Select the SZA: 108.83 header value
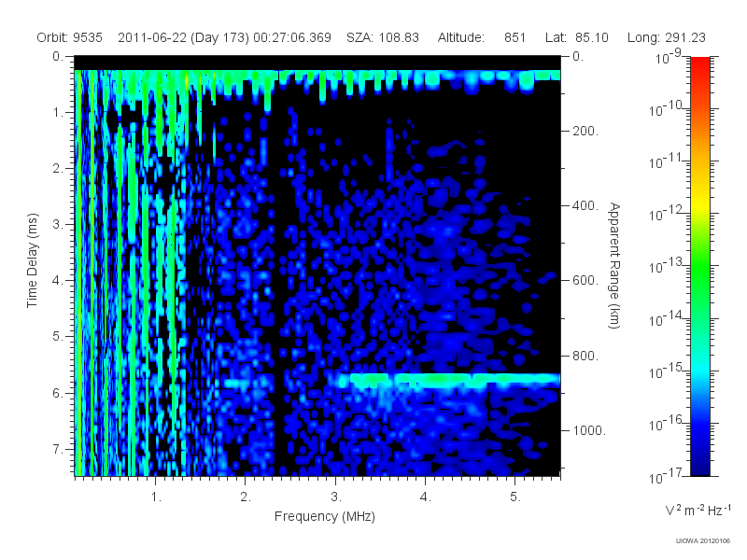Screen dimensions: 747x560 click(x=383, y=37)
